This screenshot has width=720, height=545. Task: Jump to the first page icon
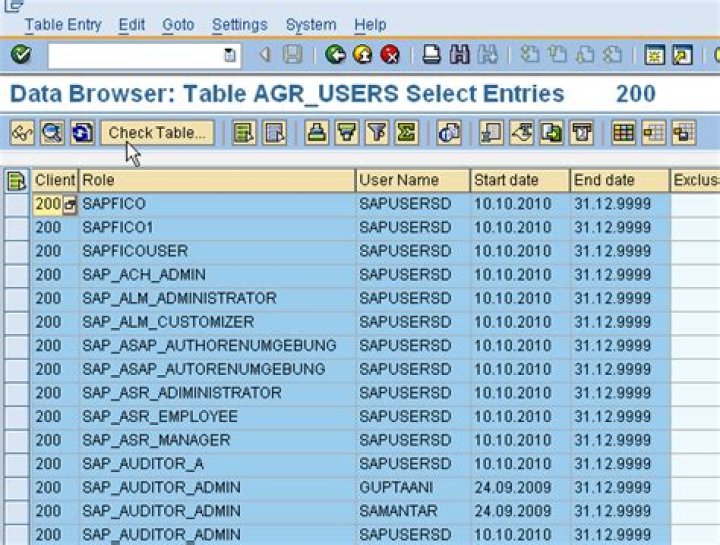(530, 55)
